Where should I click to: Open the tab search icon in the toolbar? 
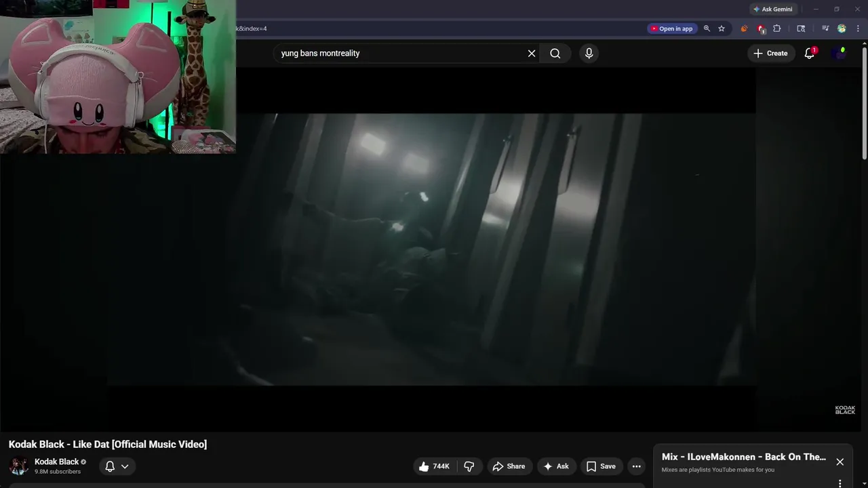tap(801, 28)
